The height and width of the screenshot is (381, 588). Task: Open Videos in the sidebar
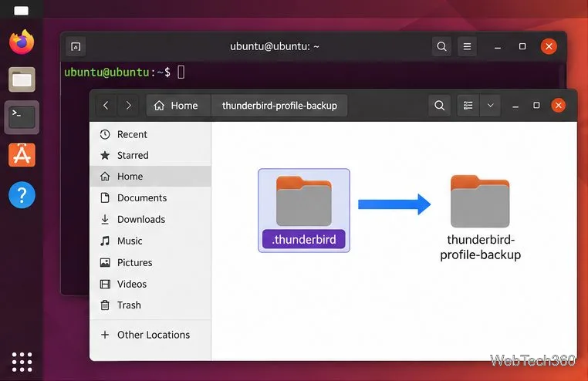[x=150, y=284]
